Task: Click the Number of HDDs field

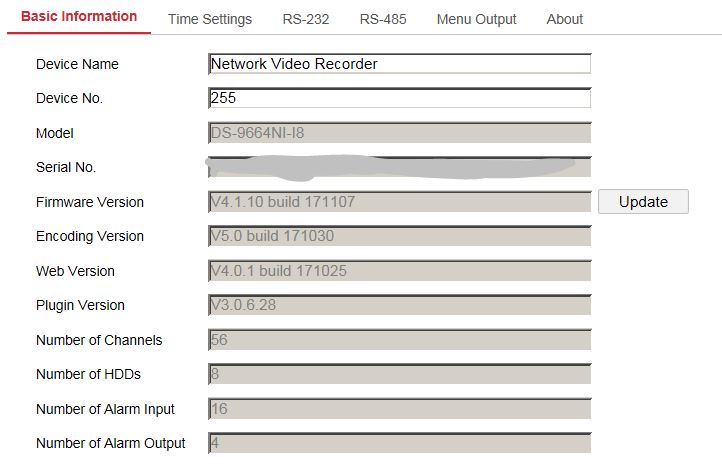Action: pos(400,374)
